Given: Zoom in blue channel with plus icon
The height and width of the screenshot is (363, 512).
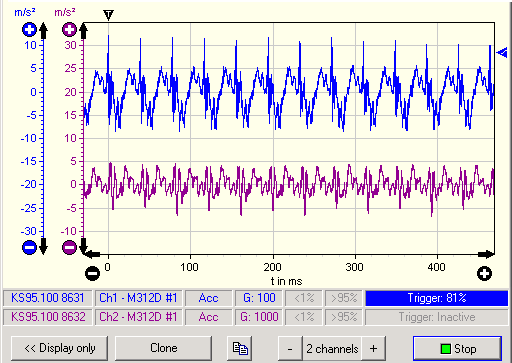Looking at the screenshot, I should pyautogui.click(x=29, y=30).
